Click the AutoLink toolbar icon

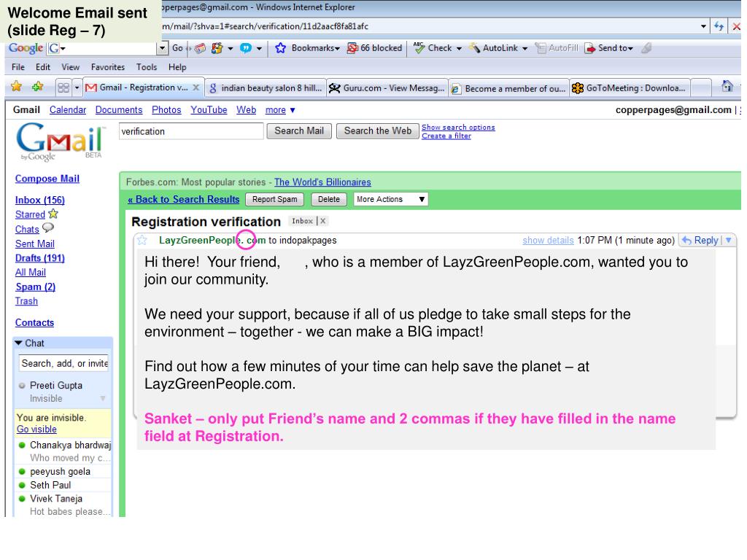474,48
